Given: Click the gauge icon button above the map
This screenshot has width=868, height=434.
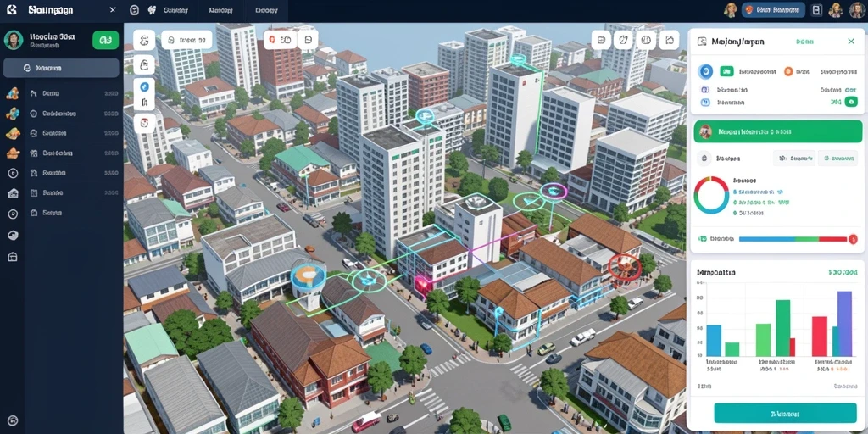Looking at the screenshot, I should click(x=645, y=40).
